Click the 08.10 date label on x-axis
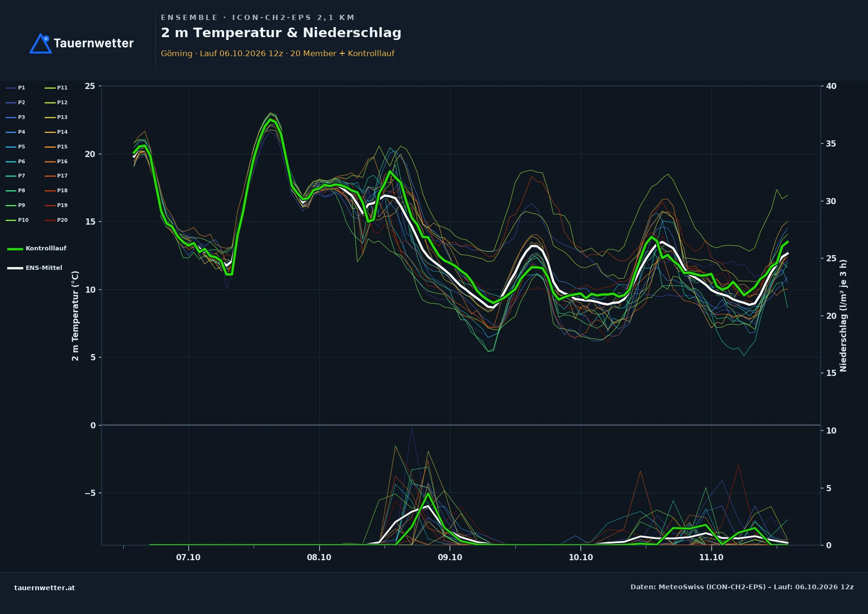 point(319,557)
